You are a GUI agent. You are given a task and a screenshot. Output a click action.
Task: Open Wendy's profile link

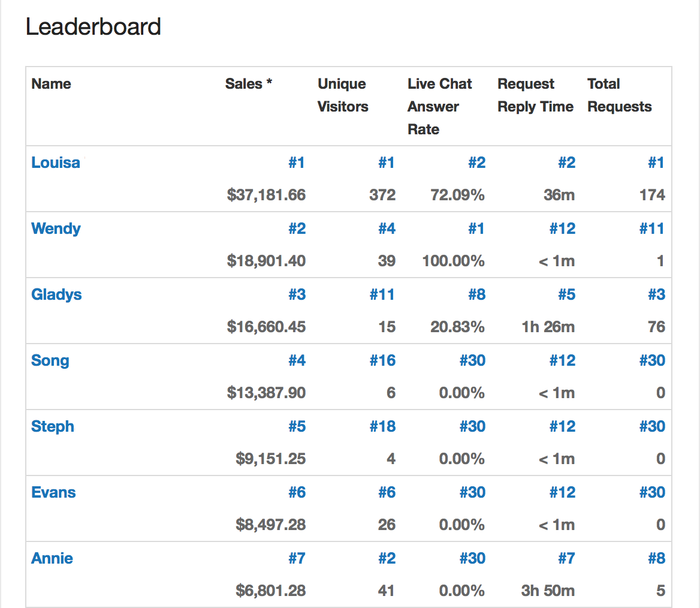point(56,228)
